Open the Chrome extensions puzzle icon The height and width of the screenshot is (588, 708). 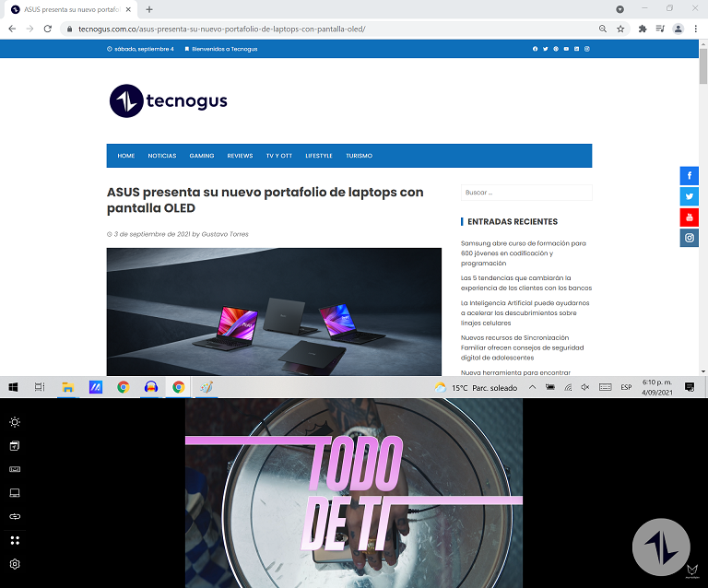tap(643, 29)
